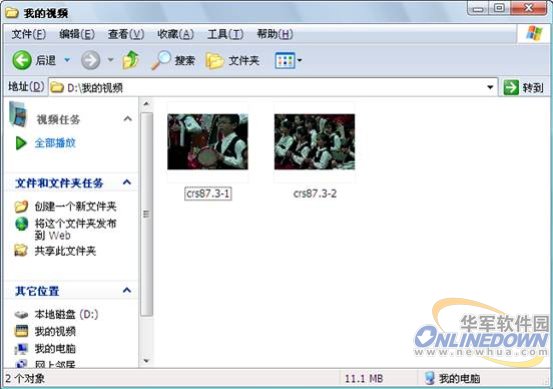Viewport: 553px width, 389px height.
Task: Open the 文件(F) menu
Action: (x=29, y=34)
